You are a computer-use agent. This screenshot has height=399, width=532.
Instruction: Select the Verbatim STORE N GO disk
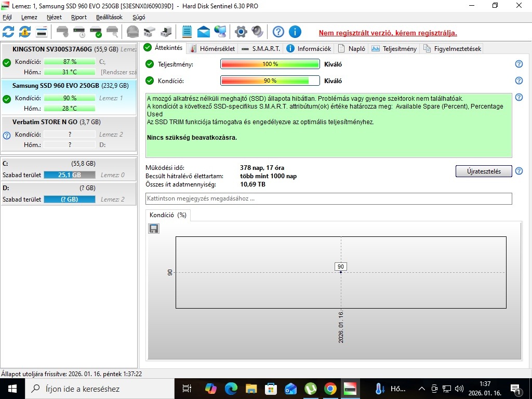[69, 133]
